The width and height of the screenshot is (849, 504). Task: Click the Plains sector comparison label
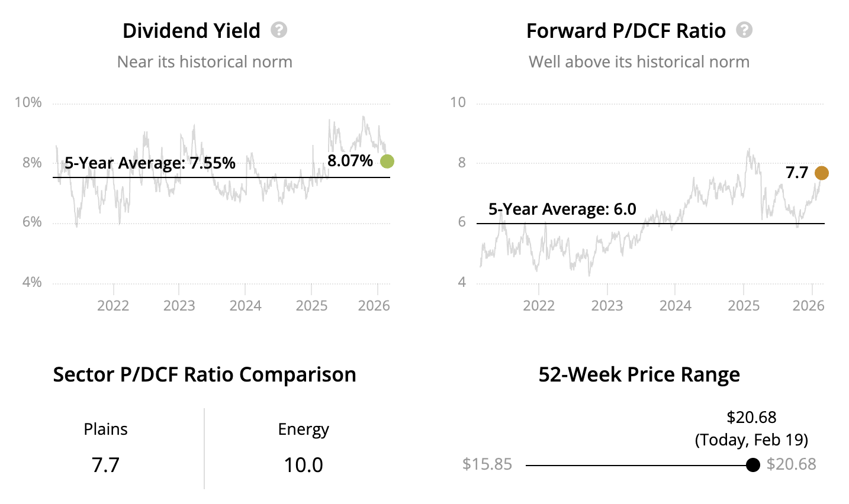tap(105, 429)
